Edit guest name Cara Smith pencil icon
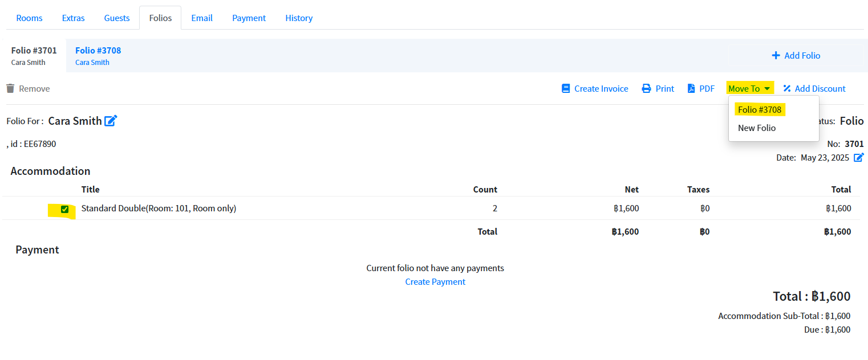The height and width of the screenshot is (360, 868). point(111,121)
